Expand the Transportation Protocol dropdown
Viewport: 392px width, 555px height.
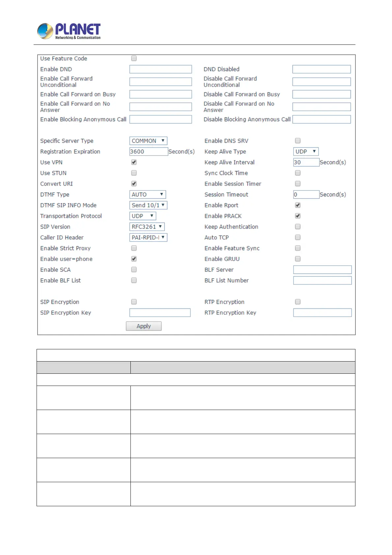pos(143,216)
